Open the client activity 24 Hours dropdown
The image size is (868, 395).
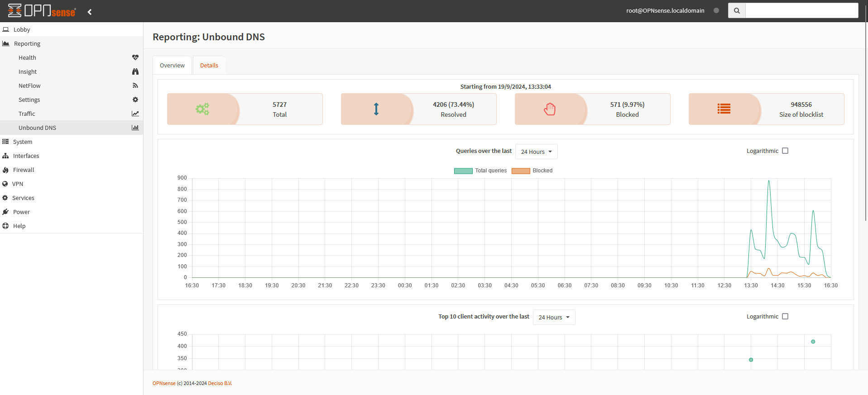554,317
